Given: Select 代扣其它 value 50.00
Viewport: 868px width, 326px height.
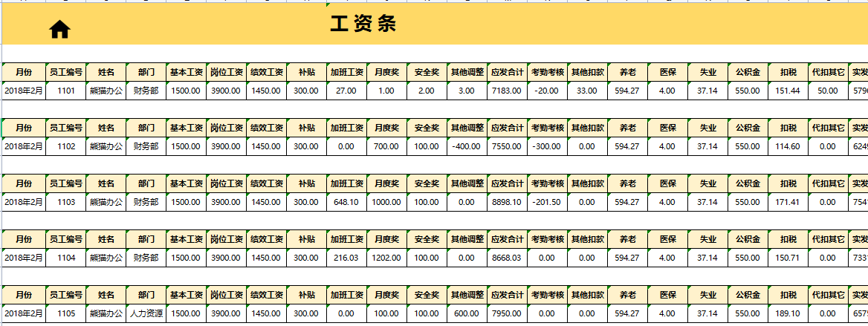Looking at the screenshot, I should tap(828, 91).
